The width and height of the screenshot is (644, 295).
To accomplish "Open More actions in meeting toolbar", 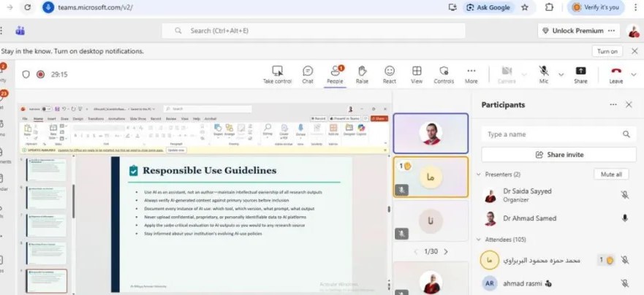I will (471, 74).
